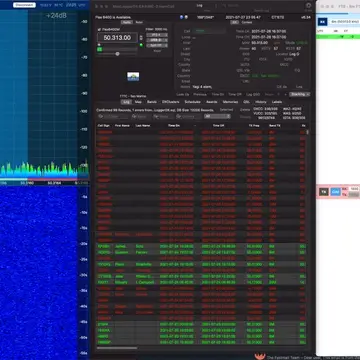
Task: Click the green indicator right of the frequency
Action: tap(141, 45)
